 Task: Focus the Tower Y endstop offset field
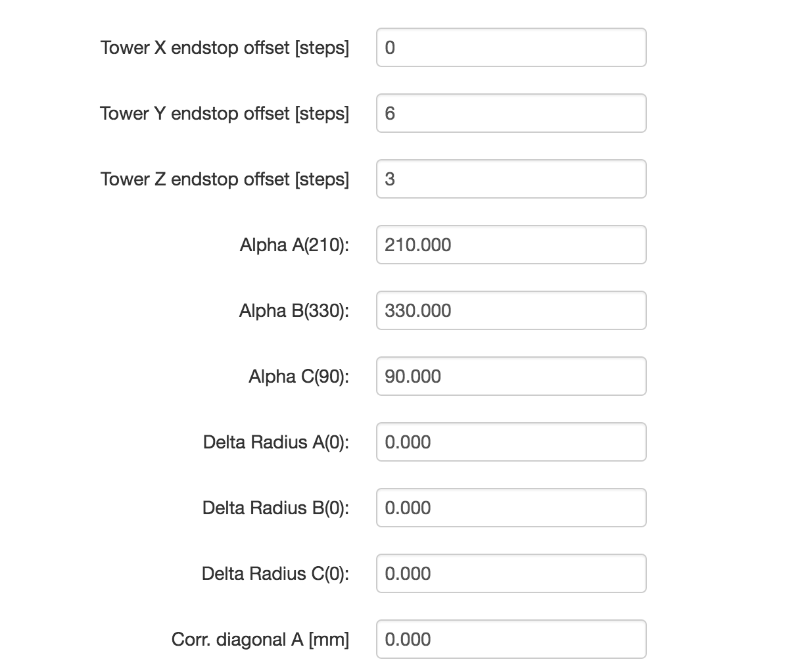[511, 113]
